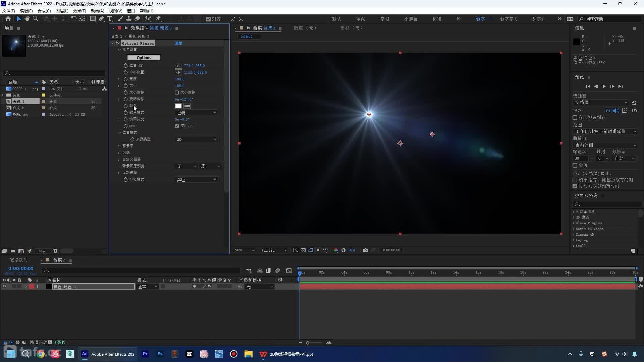Viewport: 644px width, 362px height.
Task: Open the 50% magnification dropdown
Action: click(245, 250)
